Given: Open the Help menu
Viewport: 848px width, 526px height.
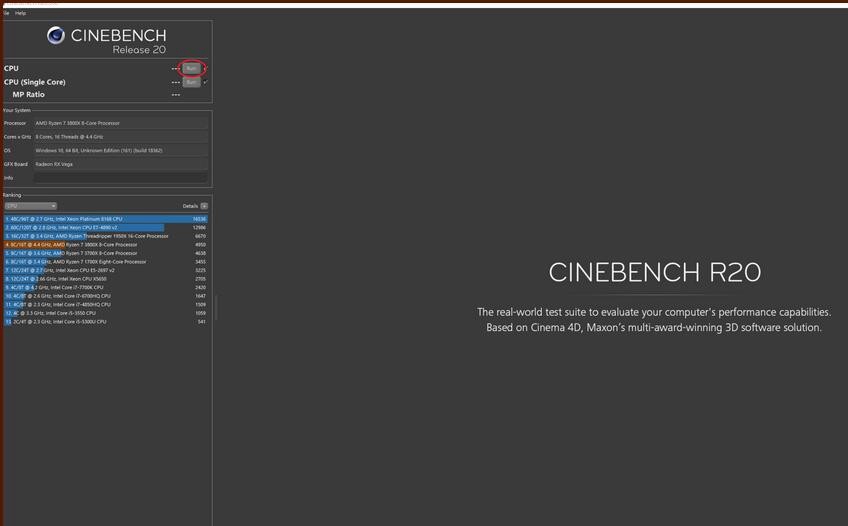Looking at the screenshot, I should (21, 13).
